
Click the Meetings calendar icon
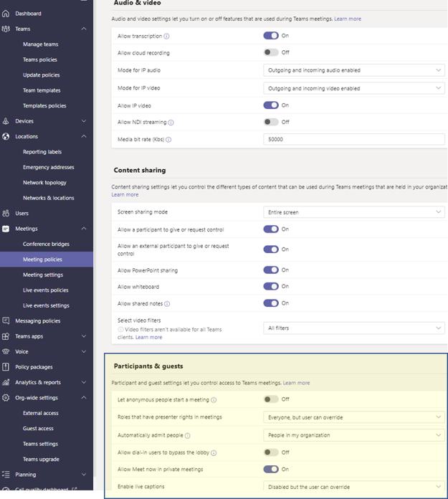(6, 229)
